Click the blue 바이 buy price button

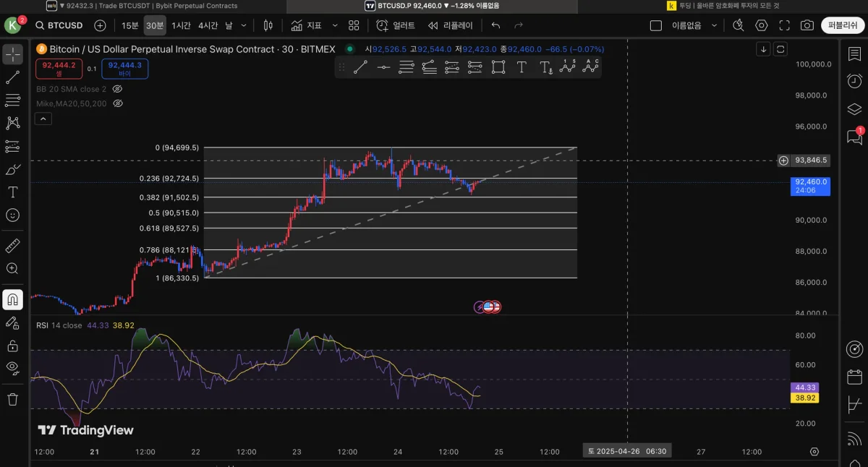click(x=124, y=69)
